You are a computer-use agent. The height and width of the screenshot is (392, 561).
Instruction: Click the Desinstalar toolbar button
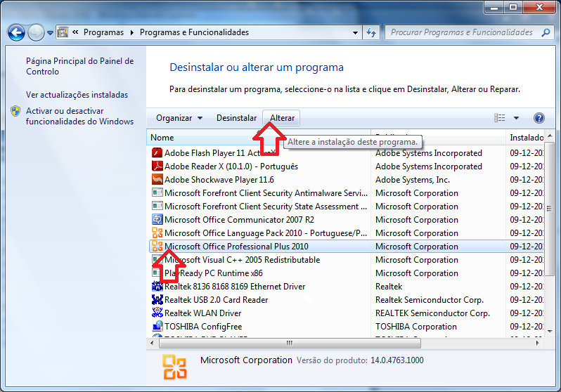click(x=236, y=118)
